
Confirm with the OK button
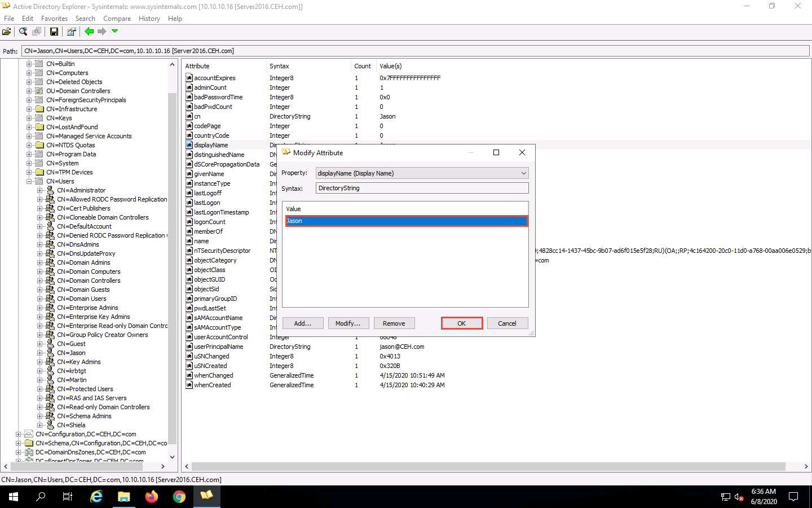pyautogui.click(x=461, y=323)
